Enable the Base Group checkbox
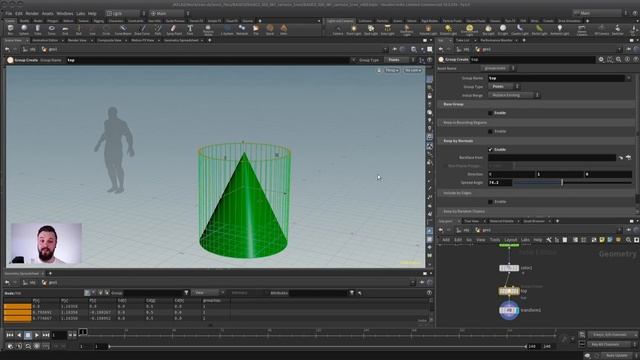Screen dimensions: 640x360 click(x=490, y=113)
